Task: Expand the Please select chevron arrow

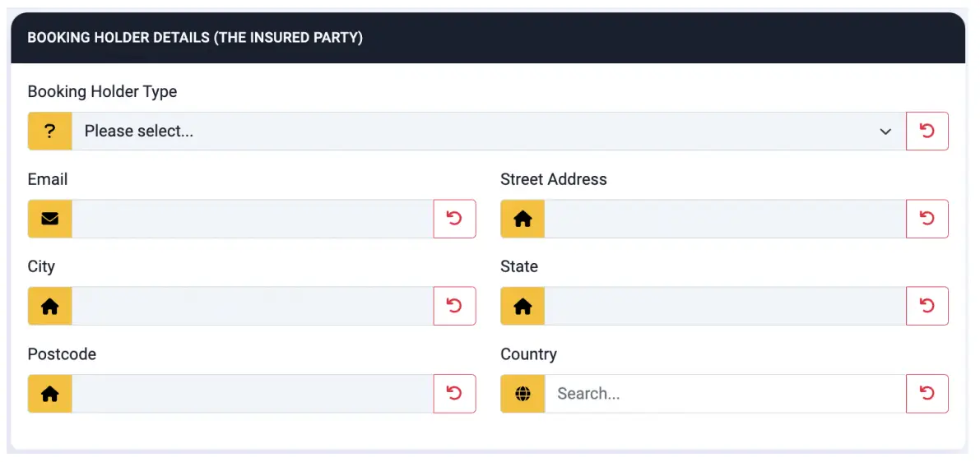Action: [x=885, y=132]
